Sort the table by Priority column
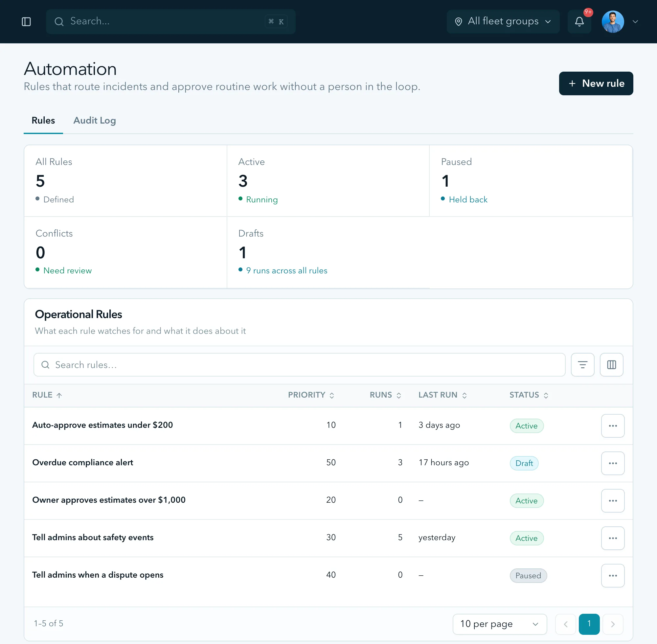Viewport: 657px width, 644px height. point(311,395)
